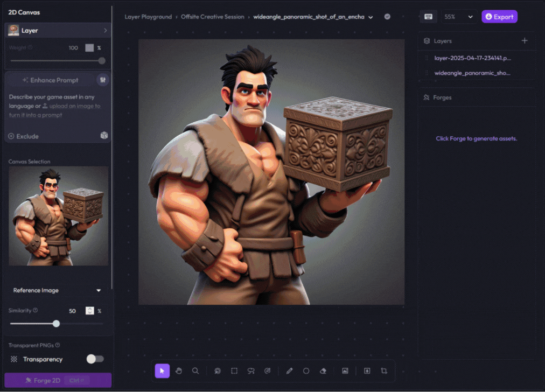Select the Hand pan tool
Viewport: 545px width, 392px height.
pyautogui.click(x=179, y=371)
